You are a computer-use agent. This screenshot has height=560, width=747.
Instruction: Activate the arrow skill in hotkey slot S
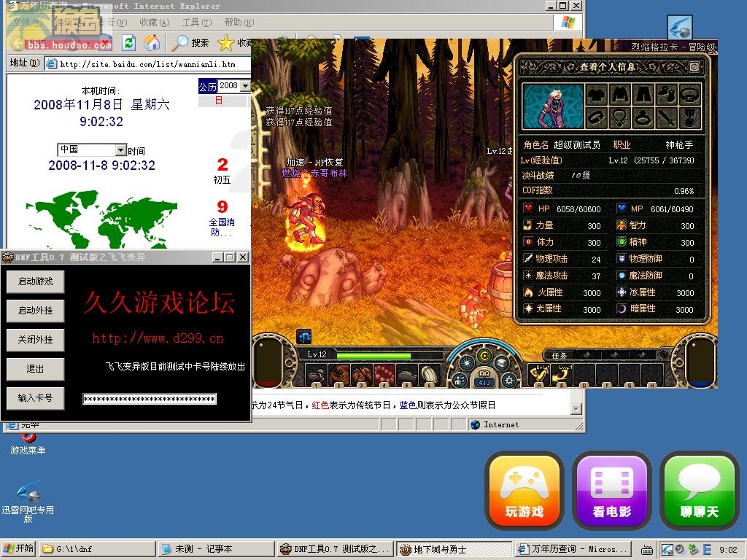562,374
